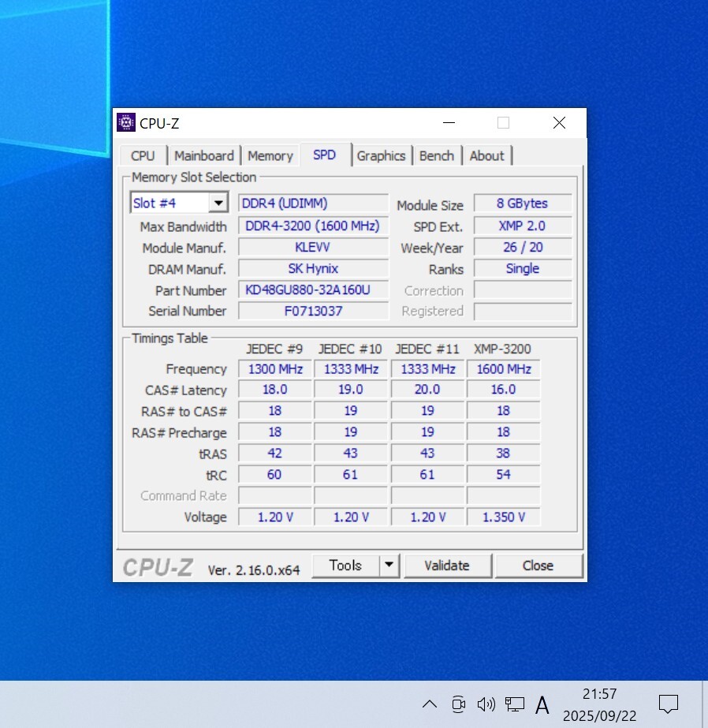Image resolution: width=708 pixels, height=728 pixels.
Task: Open the About tab
Action: [x=486, y=155]
